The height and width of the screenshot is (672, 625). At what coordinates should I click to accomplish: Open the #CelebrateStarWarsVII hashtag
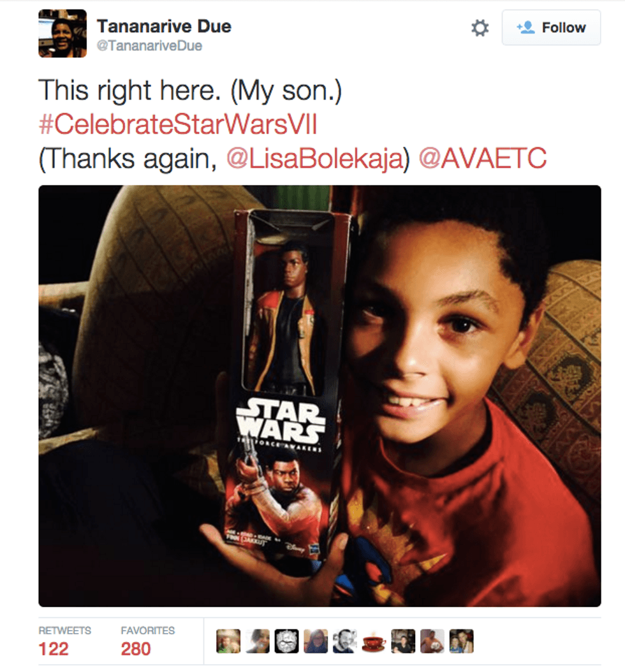pos(178,124)
